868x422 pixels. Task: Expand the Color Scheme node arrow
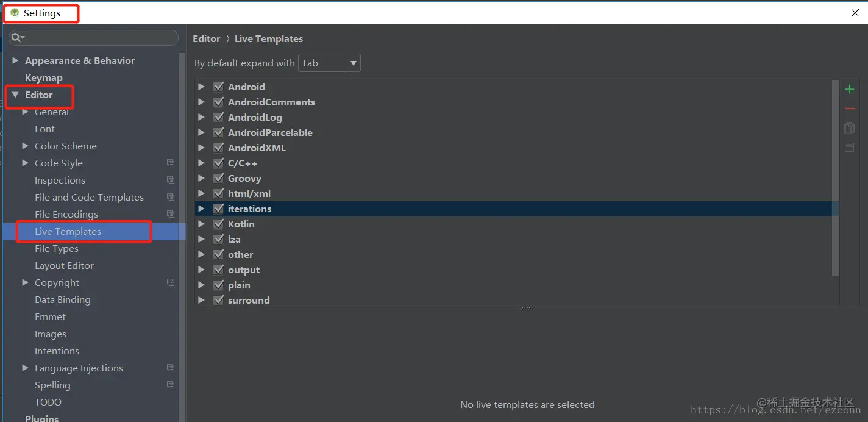coord(25,146)
